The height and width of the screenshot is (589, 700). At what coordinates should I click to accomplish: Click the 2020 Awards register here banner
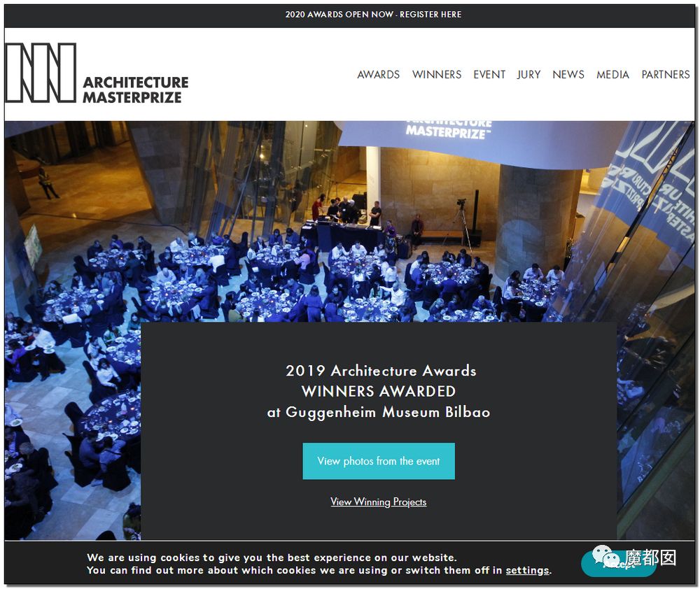pyautogui.click(x=373, y=14)
